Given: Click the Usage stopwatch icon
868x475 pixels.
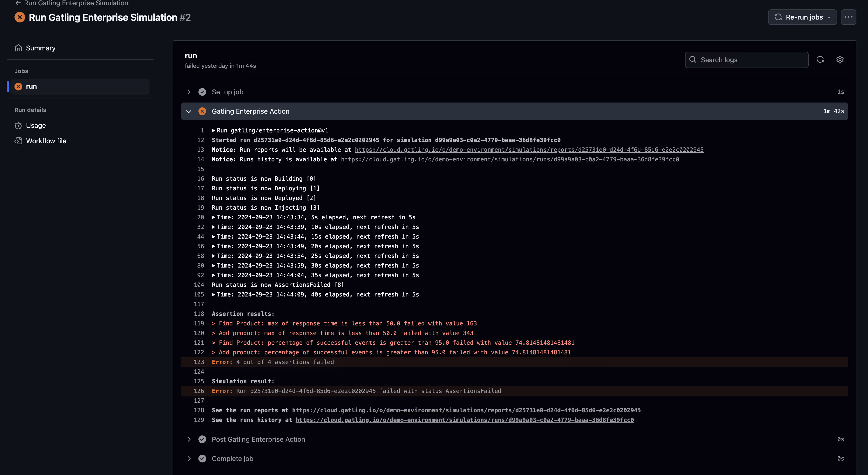Looking at the screenshot, I should pos(18,126).
